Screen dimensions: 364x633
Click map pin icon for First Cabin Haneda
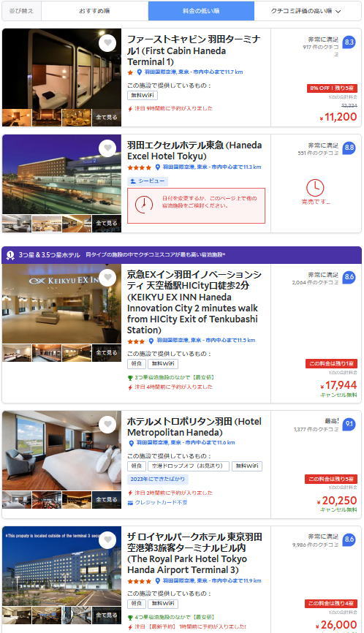point(140,72)
